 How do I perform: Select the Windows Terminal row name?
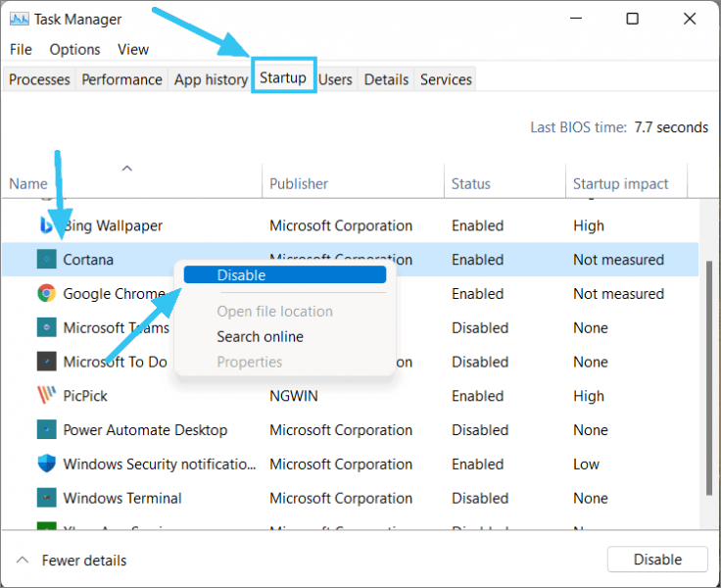[x=122, y=498]
